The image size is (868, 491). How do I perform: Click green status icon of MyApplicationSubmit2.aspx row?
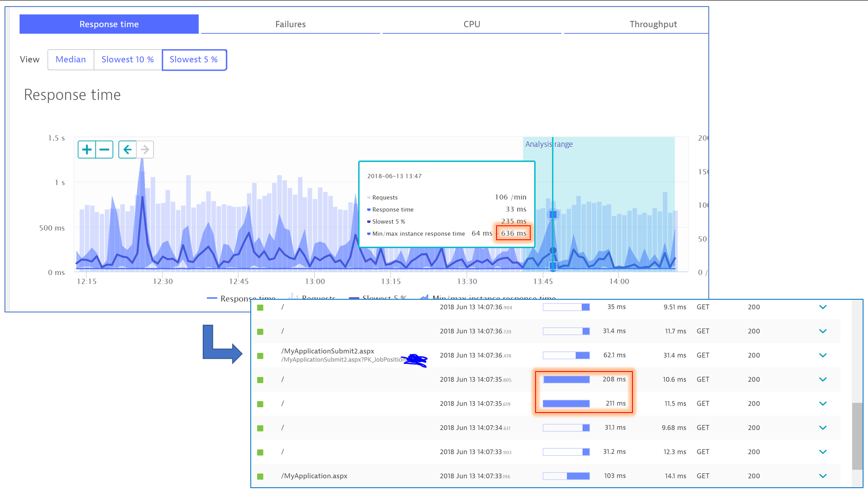point(260,356)
